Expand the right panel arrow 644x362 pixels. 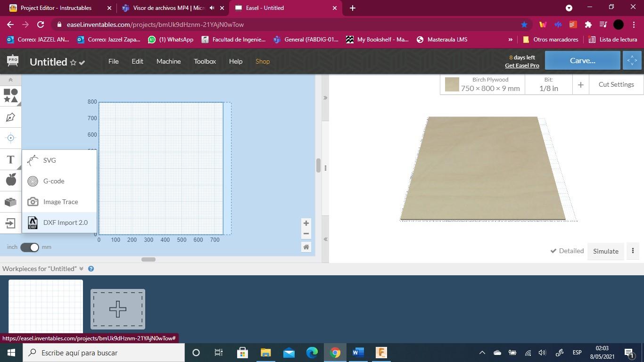pos(326,97)
